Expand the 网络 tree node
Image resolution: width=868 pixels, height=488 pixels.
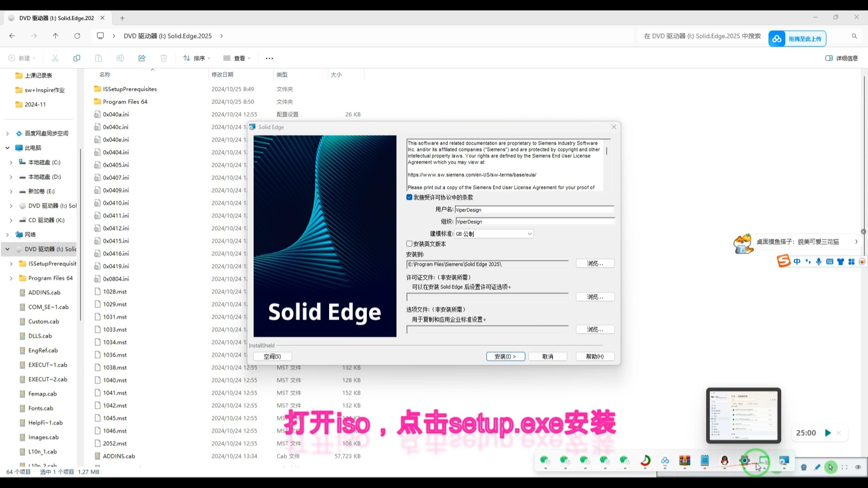pyautogui.click(x=7, y=235)
